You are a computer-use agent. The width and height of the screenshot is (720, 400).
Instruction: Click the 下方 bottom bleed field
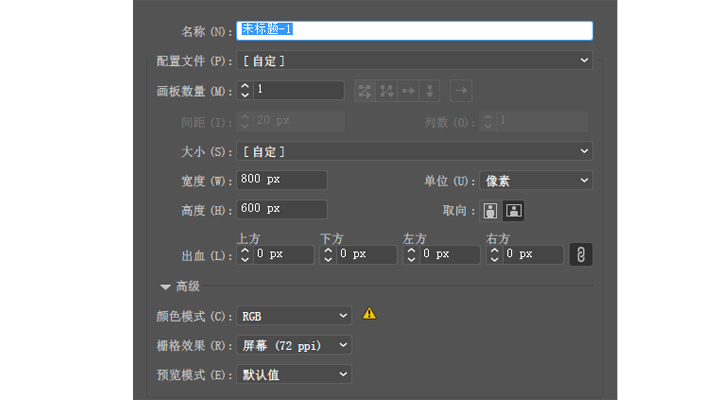pos(367,254)
